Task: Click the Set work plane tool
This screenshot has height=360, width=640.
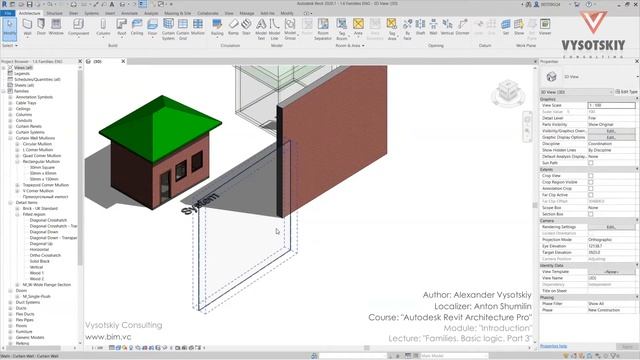Action: click(506, 27)
